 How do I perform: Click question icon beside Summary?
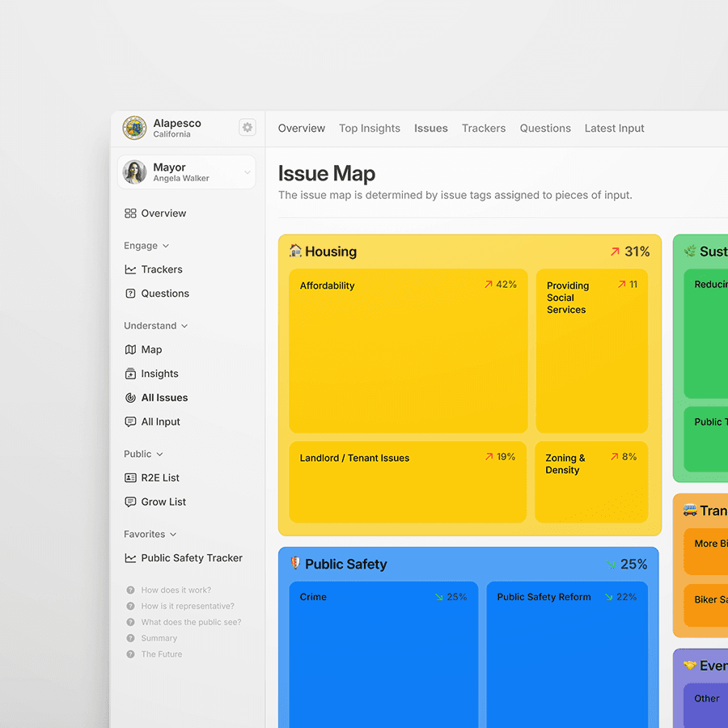130,638
